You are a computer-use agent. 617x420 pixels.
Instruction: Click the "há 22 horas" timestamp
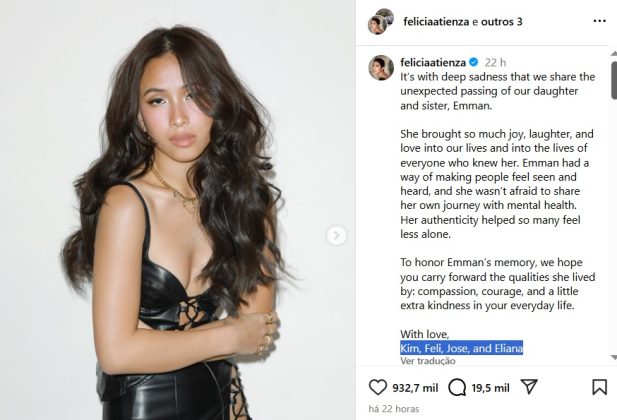coord(393,410)
